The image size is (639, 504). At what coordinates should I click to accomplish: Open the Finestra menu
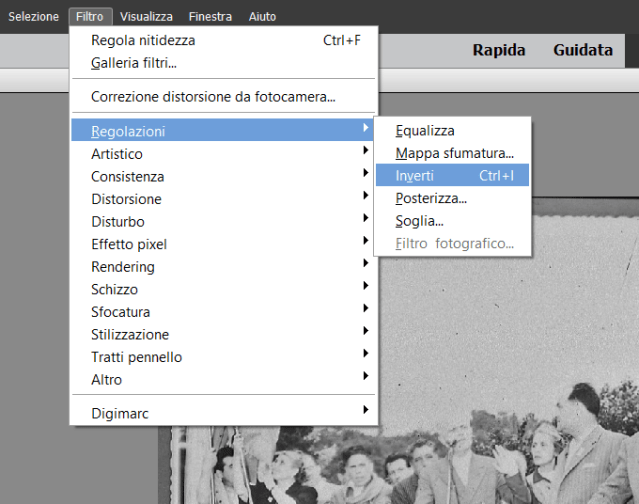click(210, 17)
